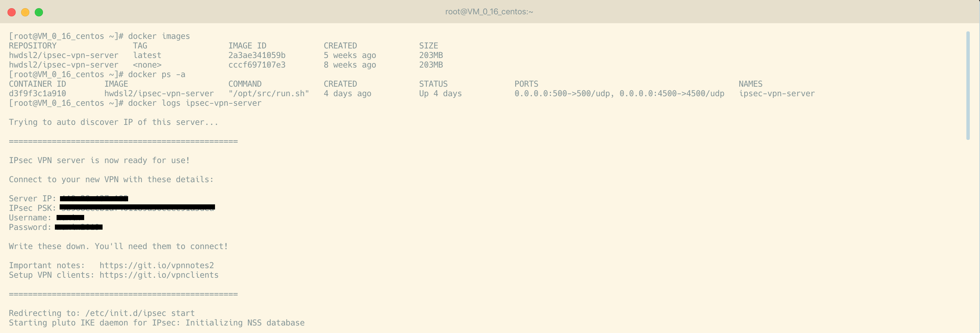This screenshot has width=980, height=333.
Task: Click 'Redirecting to: /etc/init.d/ipsec start' line
Action: pyautogui.click(x=102, y=313)
